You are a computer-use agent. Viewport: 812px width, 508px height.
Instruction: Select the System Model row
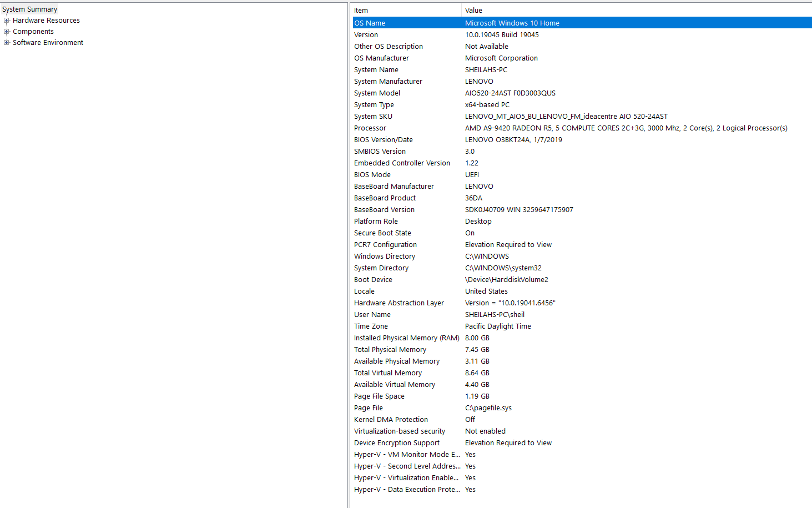pos(582,93)
